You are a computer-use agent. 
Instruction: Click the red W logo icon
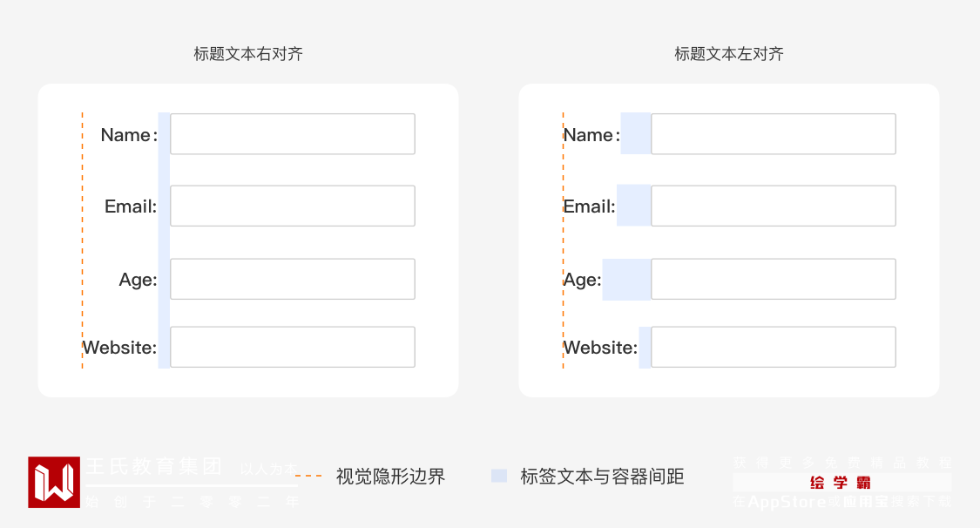click(54, 482)
